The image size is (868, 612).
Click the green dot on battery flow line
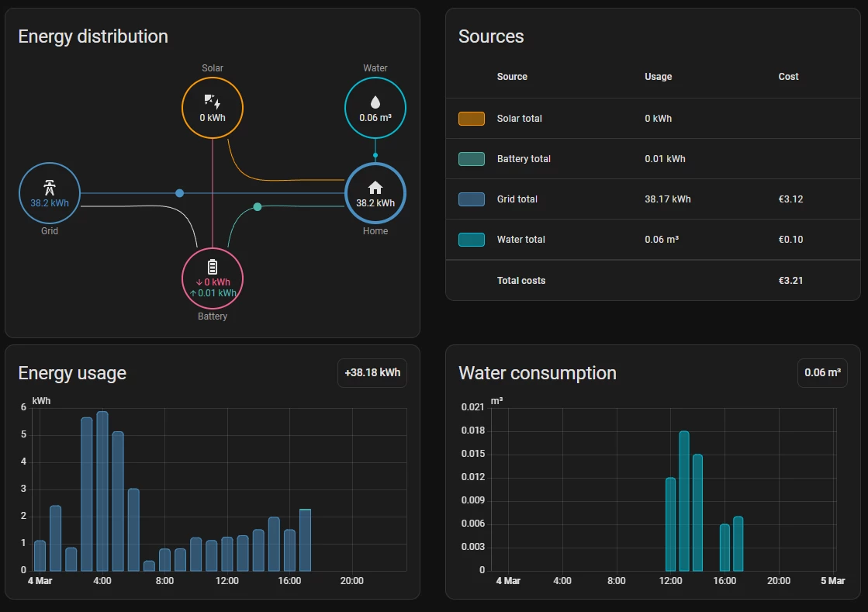pyautogui.click(x=258, y=207)
